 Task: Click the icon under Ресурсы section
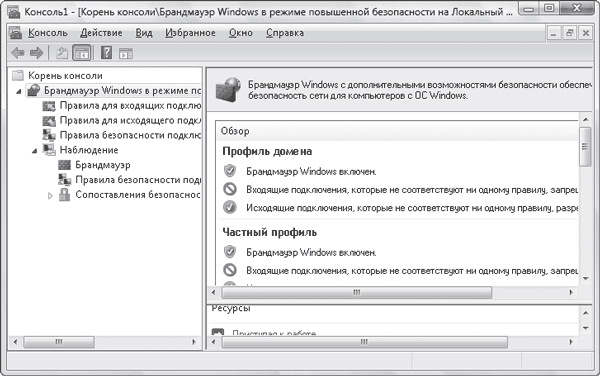coord(218,332)
